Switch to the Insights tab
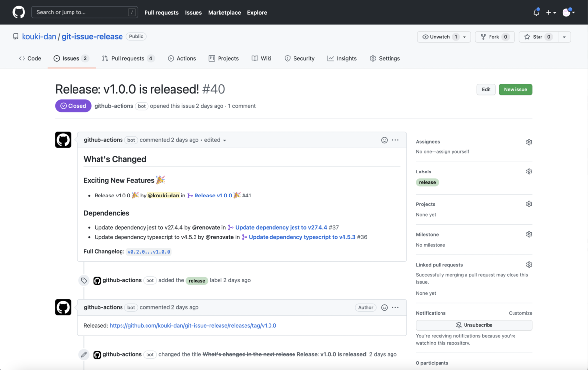 point(342,58)
